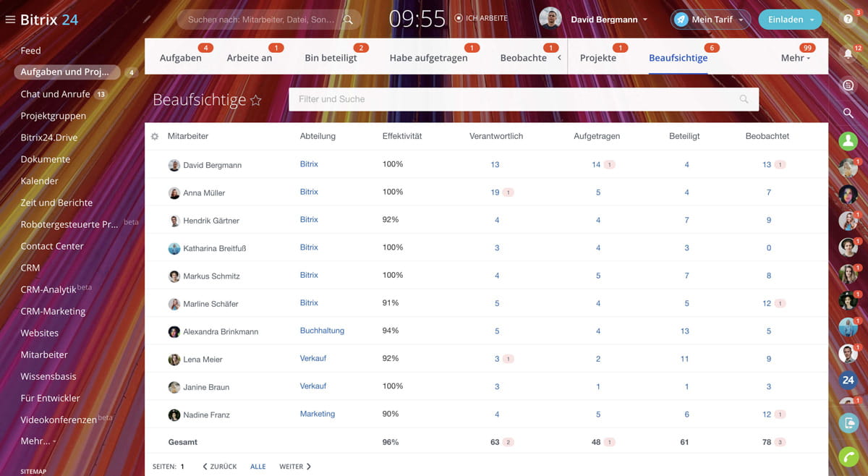Open the hamburger menu beside Bitrix 24
Image resolution: width=868 pixels, height=476 pixels.
pos(10,20)
